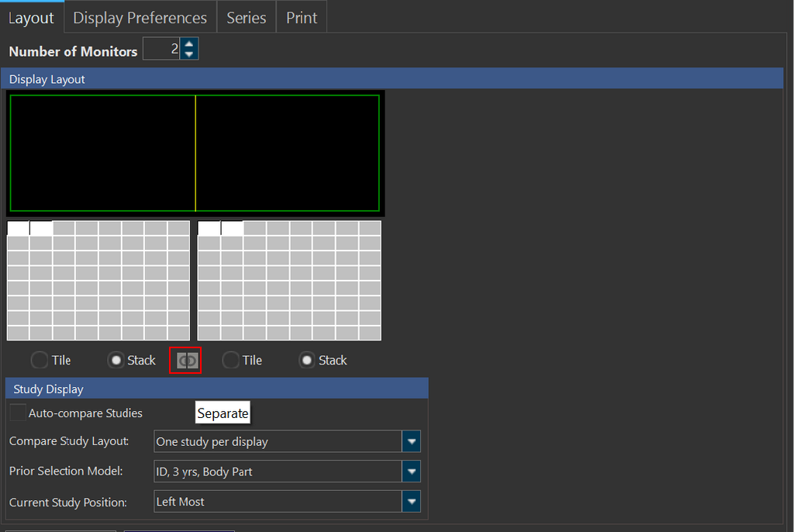Select the right monitor preview pane
794x532 pixels.
click(x=287, y=153)
